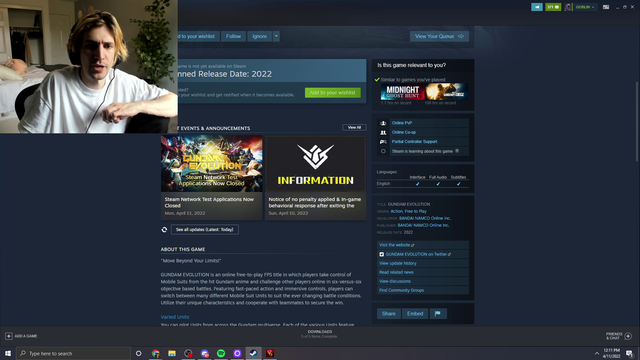
Task: Click the Varied Units heading
Action: [x=175, y=317]
